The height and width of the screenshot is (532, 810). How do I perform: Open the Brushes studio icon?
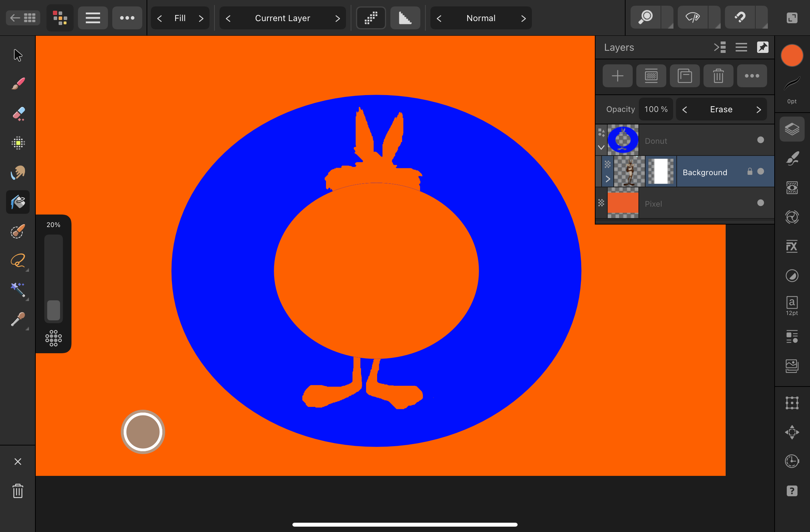pyautogui.click(x=792, y=158)
